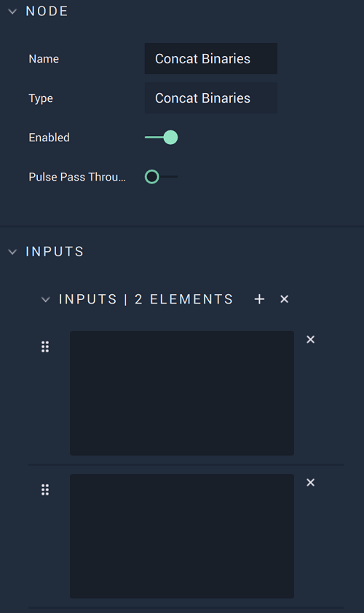
Task: Collapse the Inputs 2 Elements list
Action: [46, 299]
